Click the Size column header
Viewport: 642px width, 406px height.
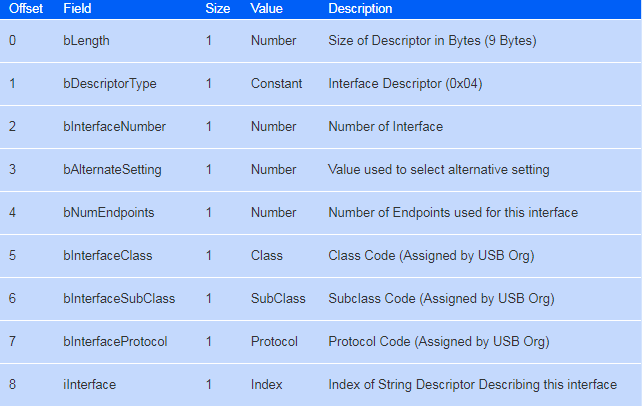point(218,9)
